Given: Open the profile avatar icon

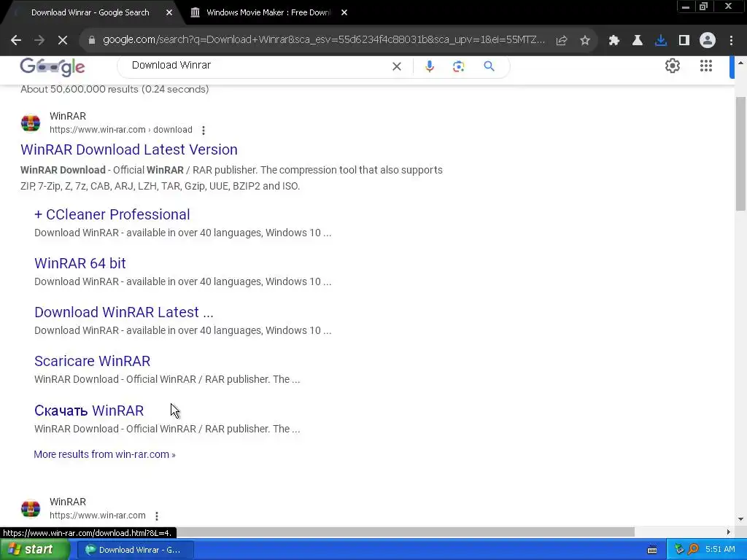Looking at the screenshot, I should (708, 41).
